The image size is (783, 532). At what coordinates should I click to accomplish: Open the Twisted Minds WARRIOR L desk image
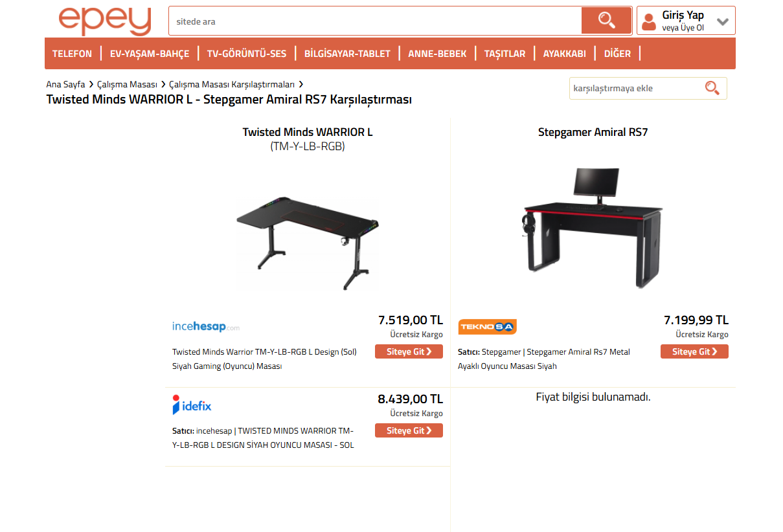point(308,236)
